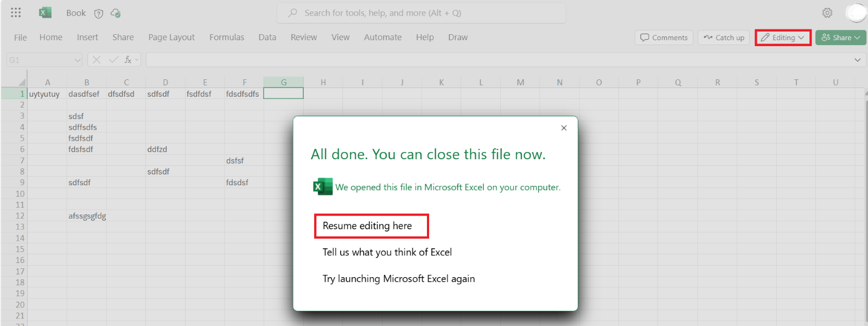Select cell containing uytyutuy
The width and height of the screenshot is (868, 326).
pyautogui.click(x=47, y=94)
